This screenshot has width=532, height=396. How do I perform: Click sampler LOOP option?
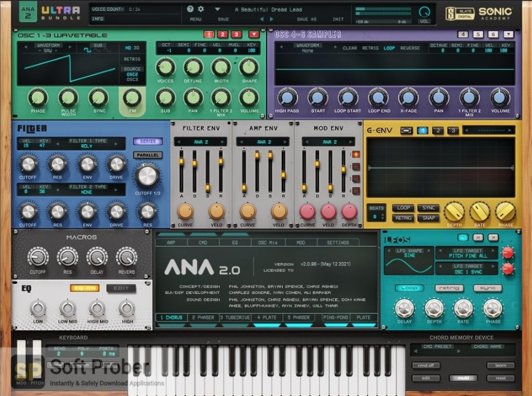(389, 48)
